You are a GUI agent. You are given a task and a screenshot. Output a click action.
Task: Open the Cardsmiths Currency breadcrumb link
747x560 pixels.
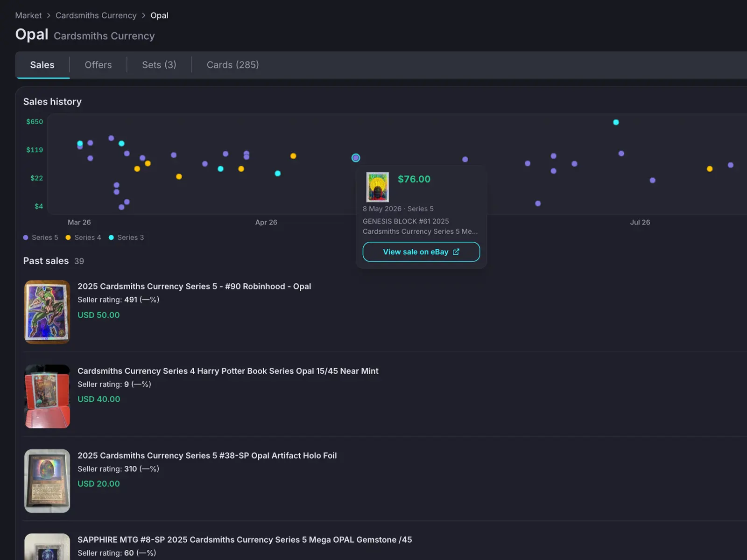(96, 15)
